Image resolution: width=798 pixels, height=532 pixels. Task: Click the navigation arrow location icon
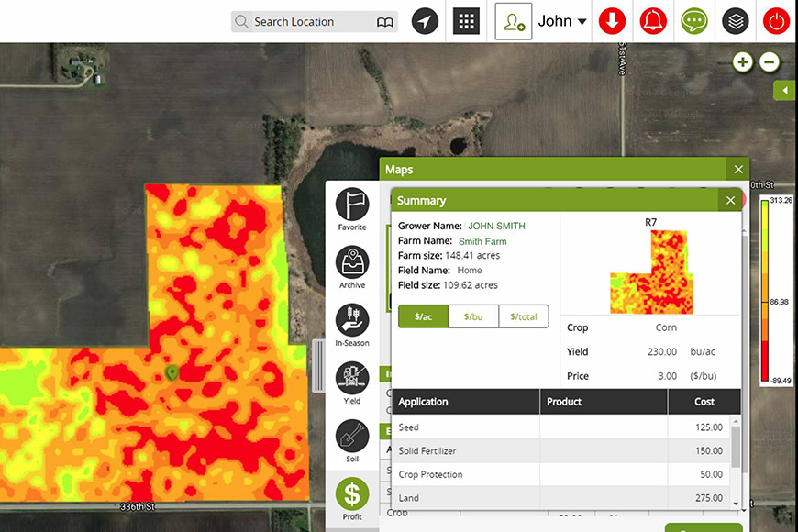(425, 21)
